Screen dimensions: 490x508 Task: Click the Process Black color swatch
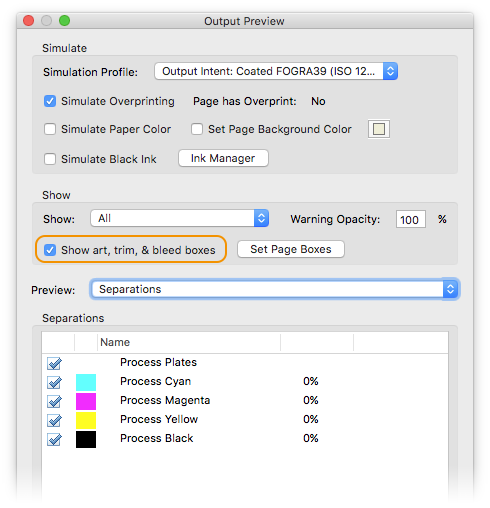click(x=86, y=439)
